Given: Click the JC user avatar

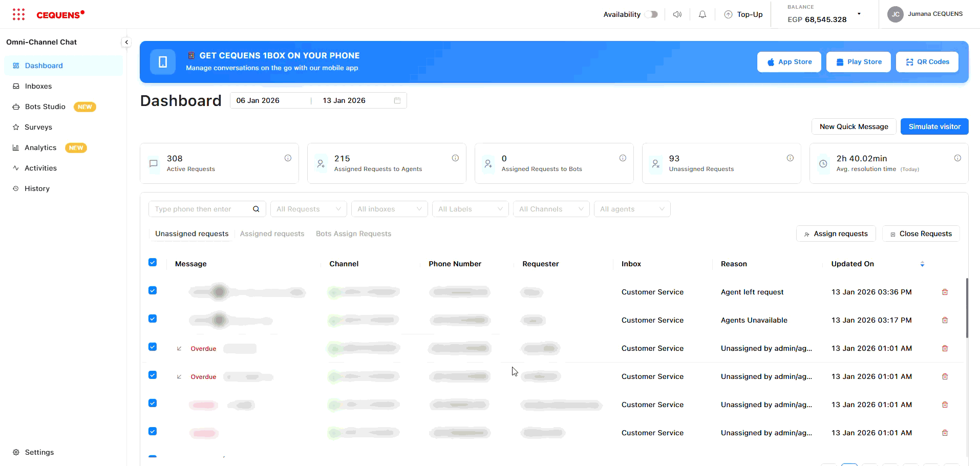Looking at the screenshot, I should [x=896, y=14].
